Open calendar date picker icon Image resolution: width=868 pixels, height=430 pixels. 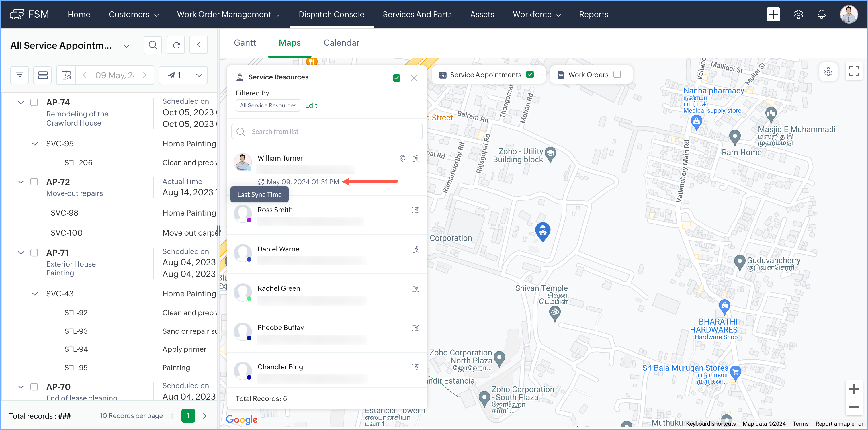click(66, 75)
